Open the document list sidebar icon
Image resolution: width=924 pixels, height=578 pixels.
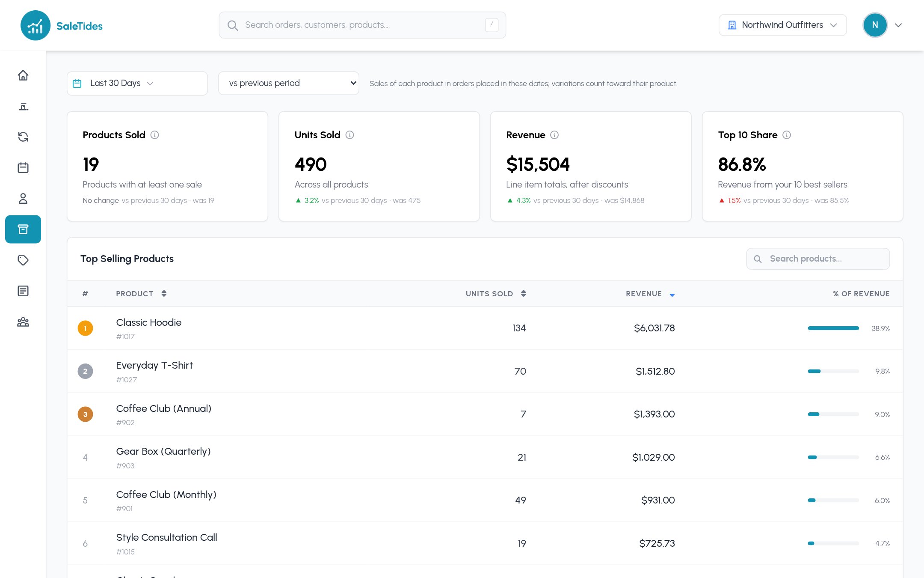[x=23, y=291]
